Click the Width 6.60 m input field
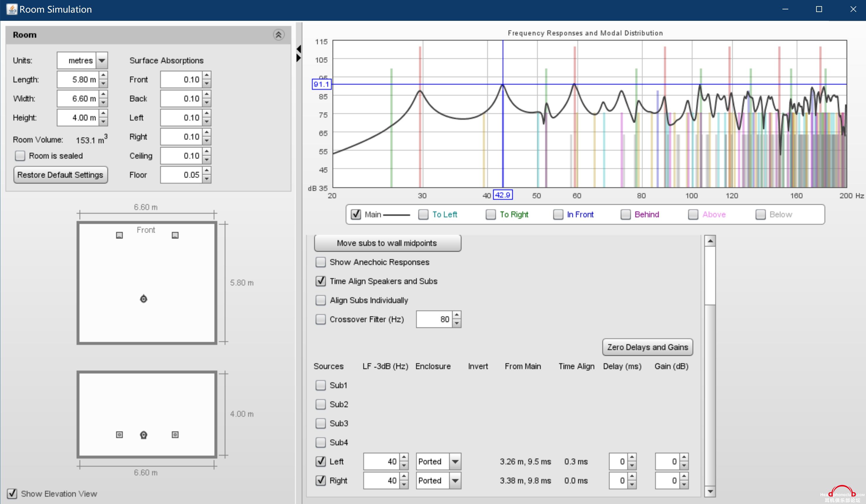 [78, 99]
